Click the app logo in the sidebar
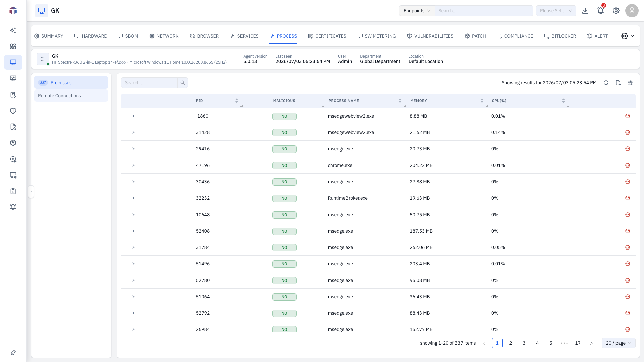Viewport: 644px width, 362px height. pos(13,11)
